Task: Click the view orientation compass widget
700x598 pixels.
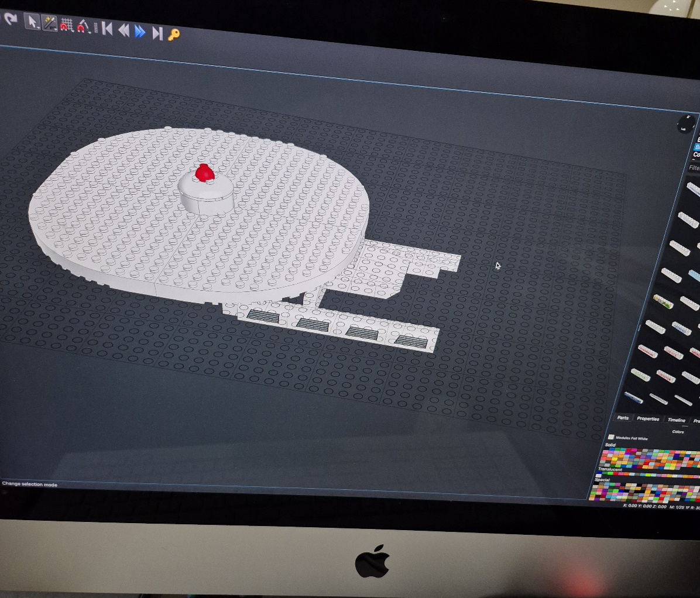Action: pos(685,124)
